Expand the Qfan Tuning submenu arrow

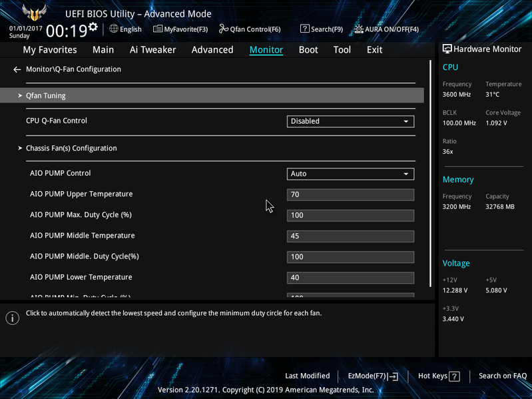pyautogui.click(x=20, y=96)
